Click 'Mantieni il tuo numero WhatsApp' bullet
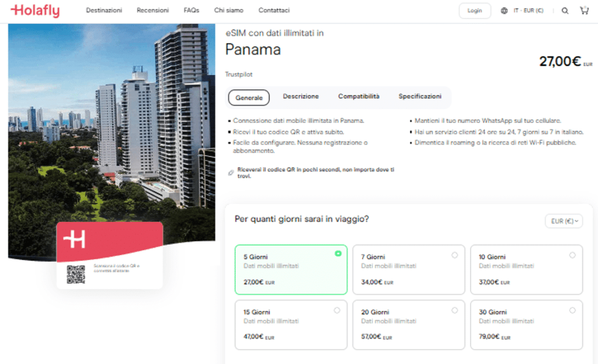This screenshot has width=598, height=364. 488,121
